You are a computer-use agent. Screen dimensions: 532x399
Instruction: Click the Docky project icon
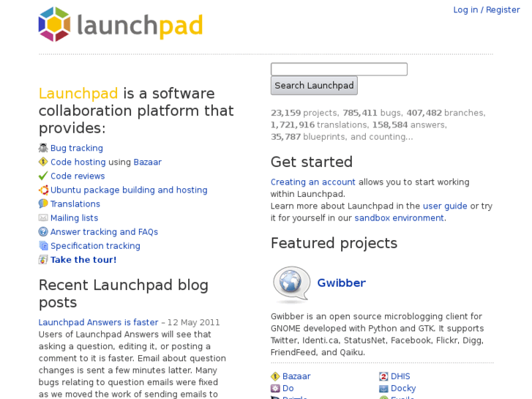pos(383,388)
